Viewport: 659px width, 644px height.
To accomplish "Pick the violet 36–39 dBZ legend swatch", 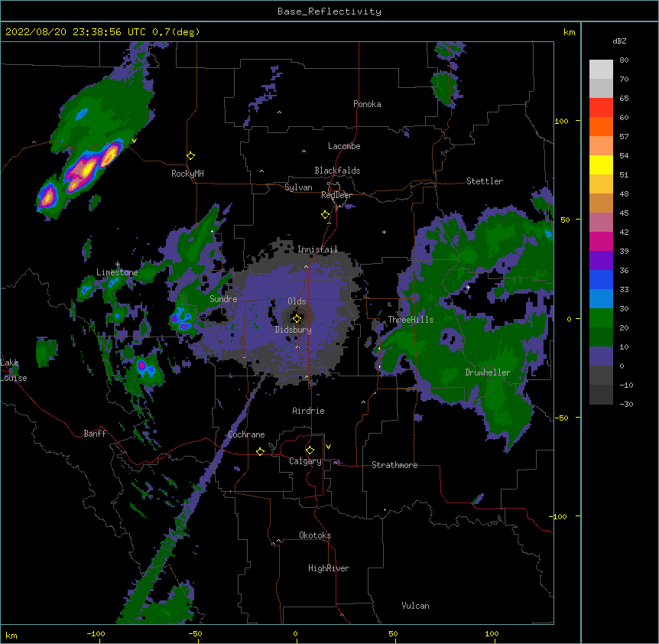I will coord(601,261).
